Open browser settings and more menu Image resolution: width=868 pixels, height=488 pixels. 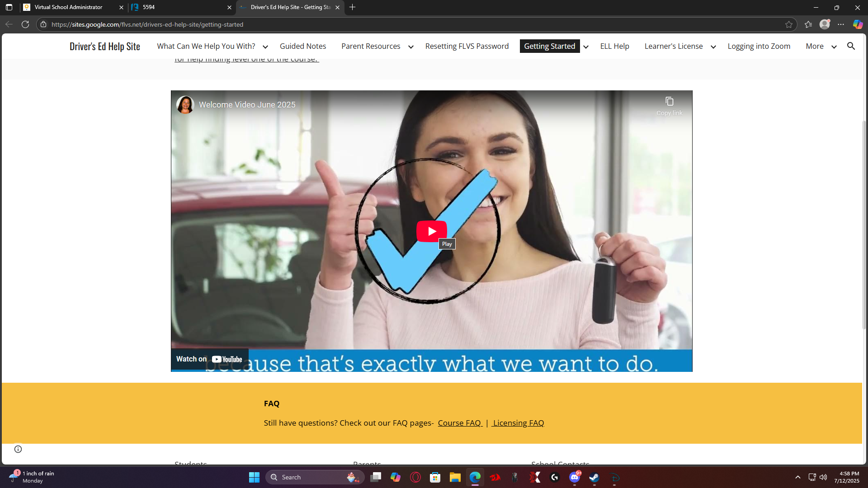841,24
